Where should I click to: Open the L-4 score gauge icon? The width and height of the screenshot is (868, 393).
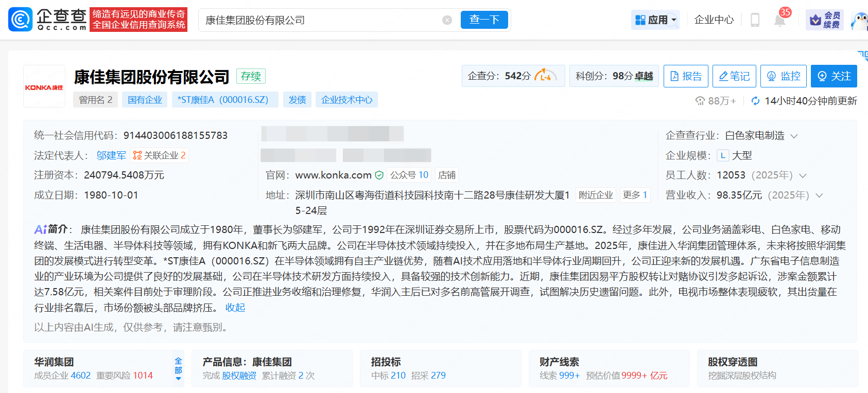point(546,76)
